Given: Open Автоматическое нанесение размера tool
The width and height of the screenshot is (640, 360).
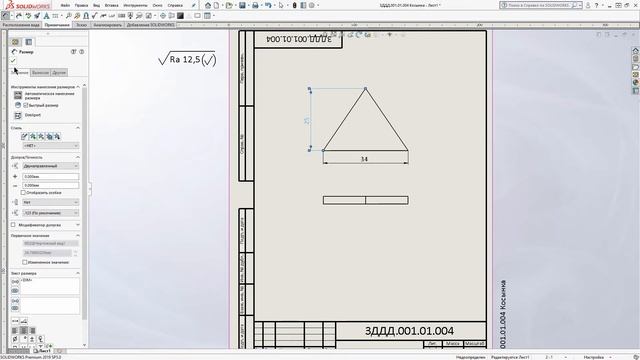Looking at the screenshot, I should click(18, 95).
